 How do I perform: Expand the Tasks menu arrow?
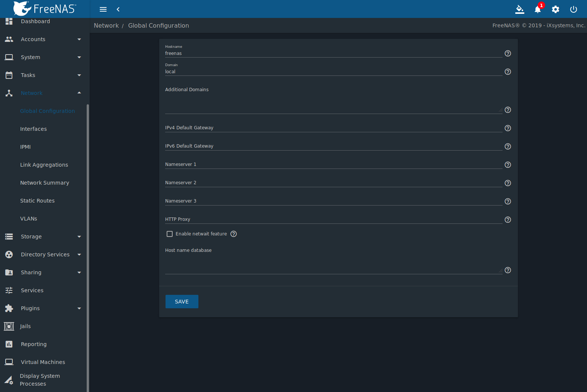(x=79, y=75)
